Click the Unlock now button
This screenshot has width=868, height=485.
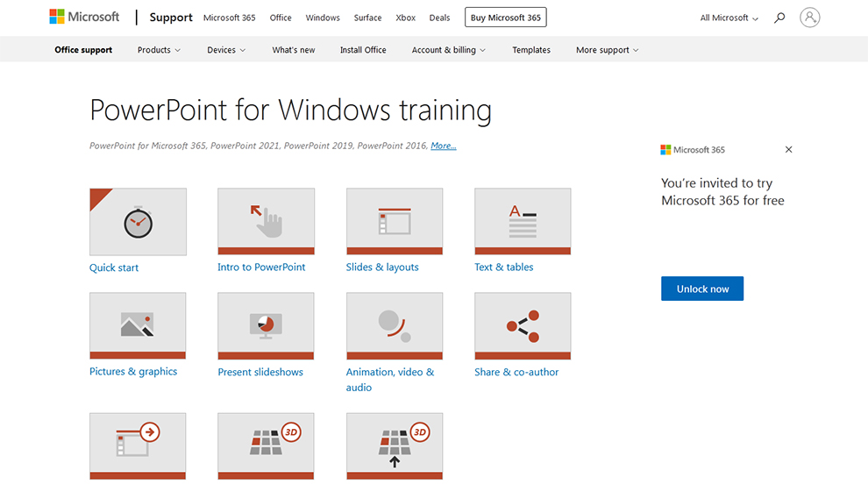pyautogui.click(x=702, y=289)
